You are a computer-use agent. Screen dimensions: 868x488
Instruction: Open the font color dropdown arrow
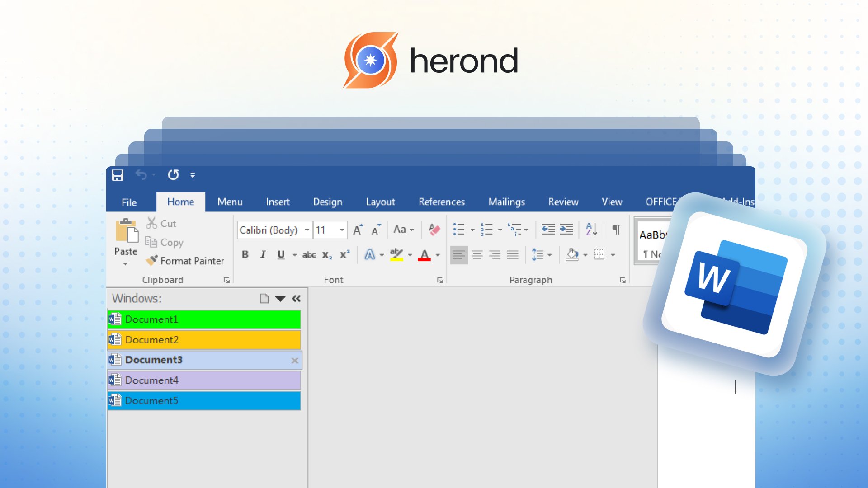click(438, 255)
